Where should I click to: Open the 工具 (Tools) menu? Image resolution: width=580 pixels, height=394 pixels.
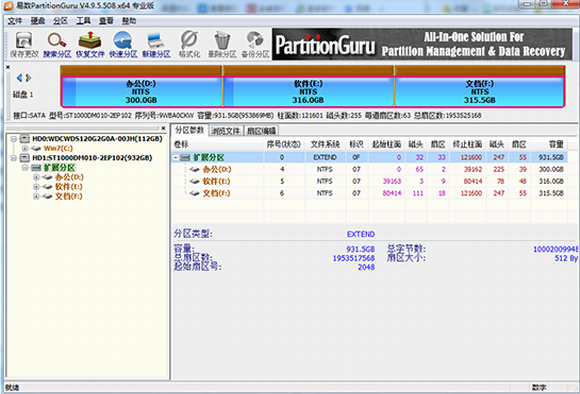click(83, 21)
